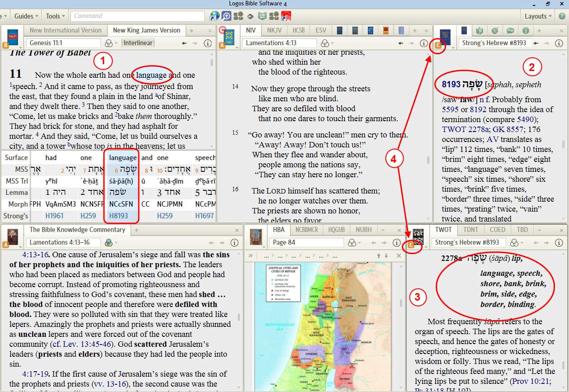Follow the 5595 link in Strong's entry

[450, 109]
